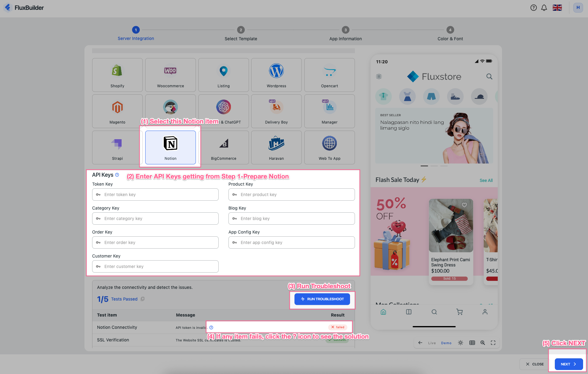Copy the Tests Passed result
Image resolution: width=588 pixels, height=374 pixels.
142,299
